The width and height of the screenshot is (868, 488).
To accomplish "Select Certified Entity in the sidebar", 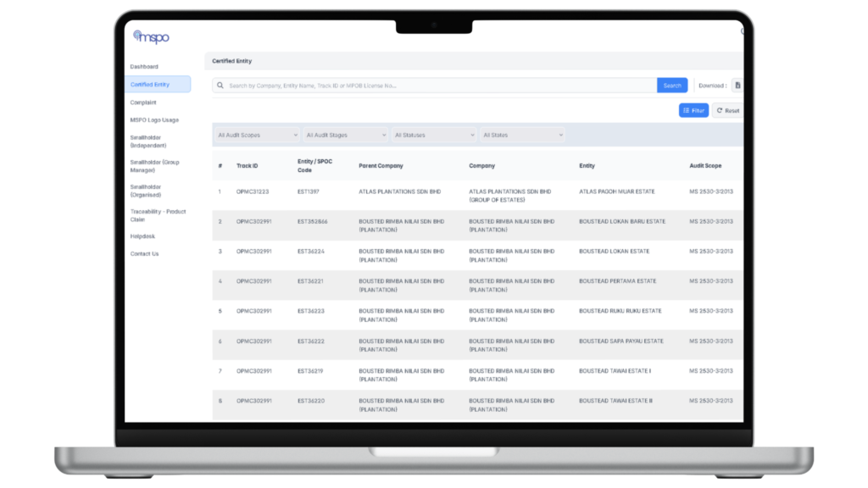I will pyautogui.click(x=150, y=85).
